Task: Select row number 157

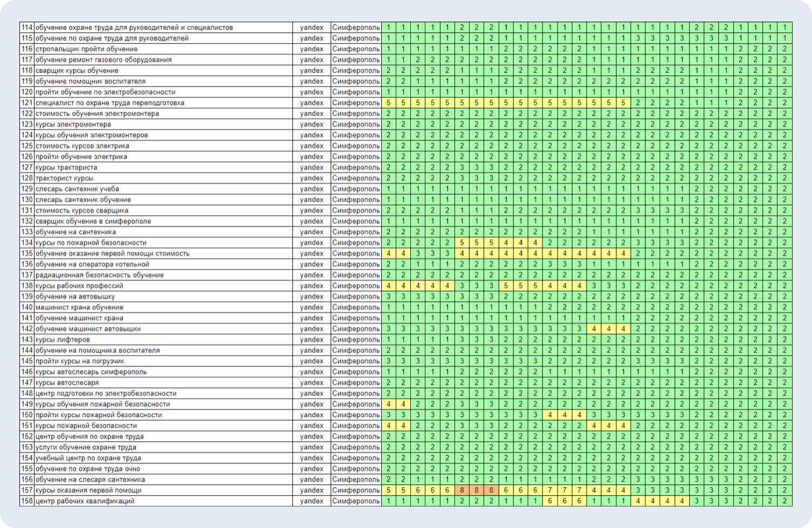Action: [27, 491]
